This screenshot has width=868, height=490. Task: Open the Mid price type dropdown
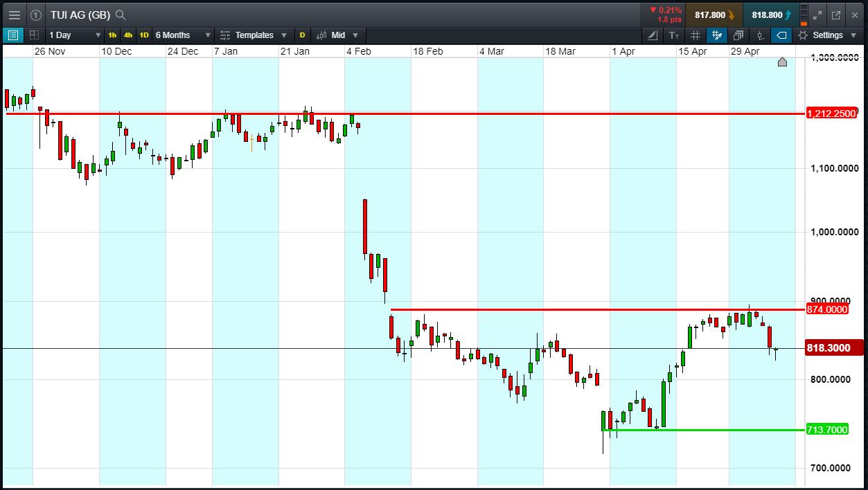pyautogui.click(x=338, y=35)
